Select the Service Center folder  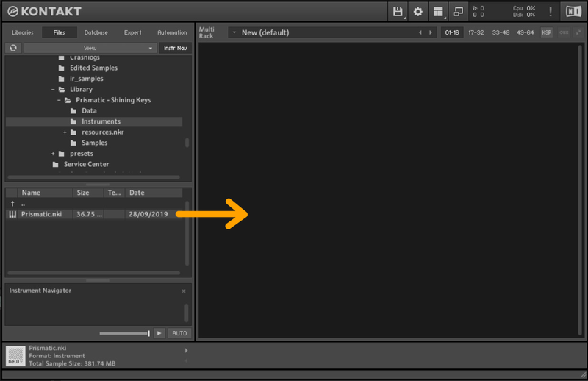86,165
